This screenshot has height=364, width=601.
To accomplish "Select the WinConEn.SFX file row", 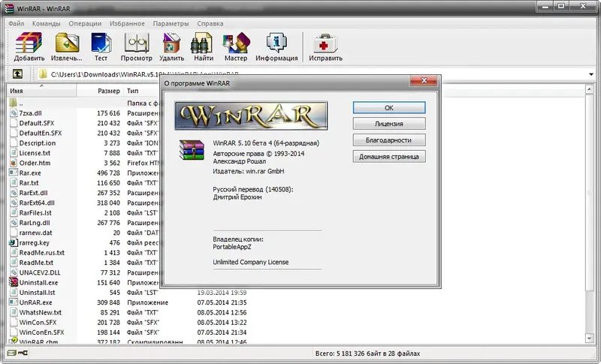I will pyautogui.click(x=128, y=332).
